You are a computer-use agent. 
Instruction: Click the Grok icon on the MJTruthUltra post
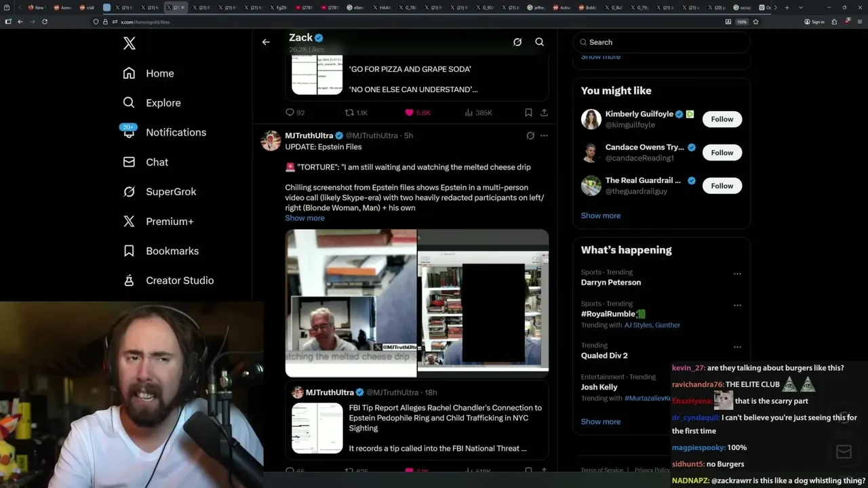pyautogui.click(x=530, y=136)
